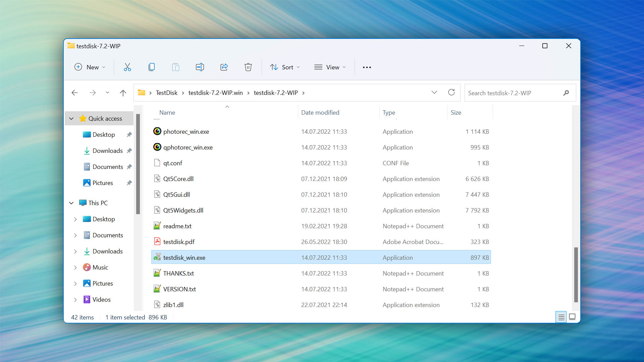Switch to details view in the status bar
The width and height of the screenshot is (644, 362).
(561, 317)
